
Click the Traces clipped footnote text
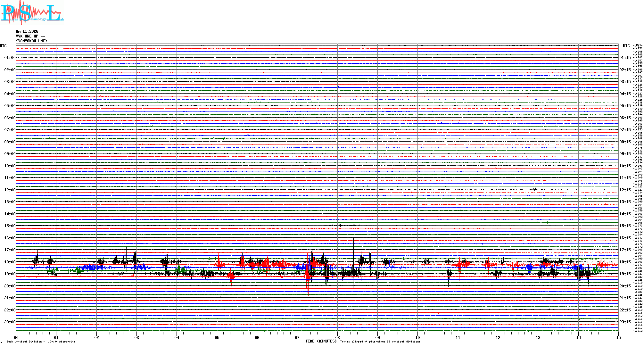(x=380, y=342)
